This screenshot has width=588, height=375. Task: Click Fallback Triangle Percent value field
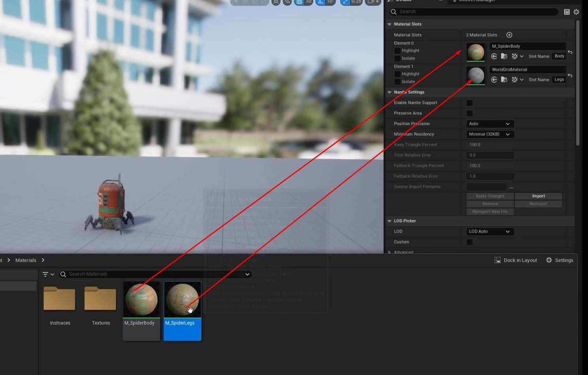[x=490, y=166]
